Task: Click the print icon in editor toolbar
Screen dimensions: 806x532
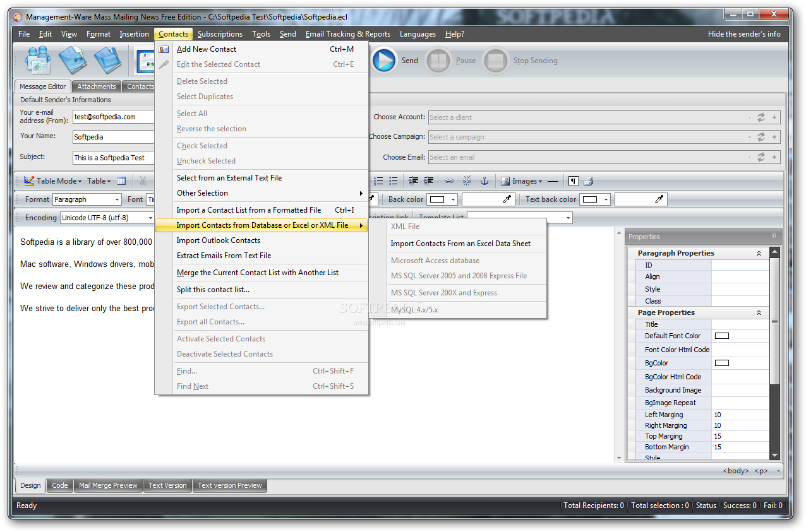Action: pyautogui.click(x=588, y=181)
